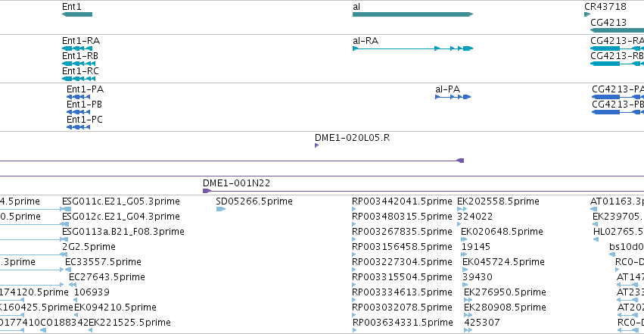Click the al-RA transcript glyph
Screen dimensions: 644x334
point(412,48)
